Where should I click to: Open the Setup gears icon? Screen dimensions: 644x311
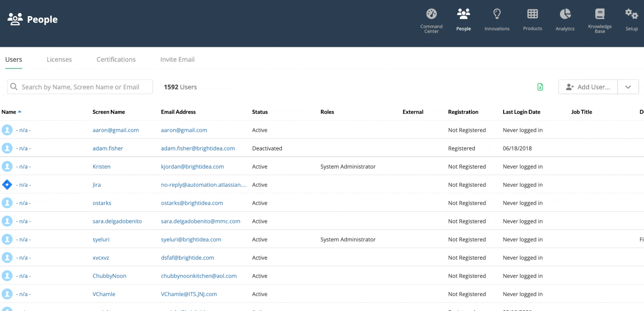point(631,14)
